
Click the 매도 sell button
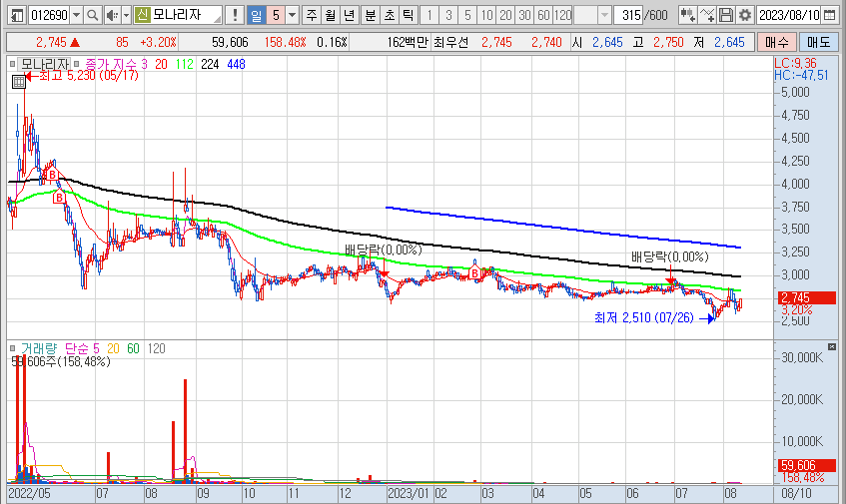pos(818,42)
